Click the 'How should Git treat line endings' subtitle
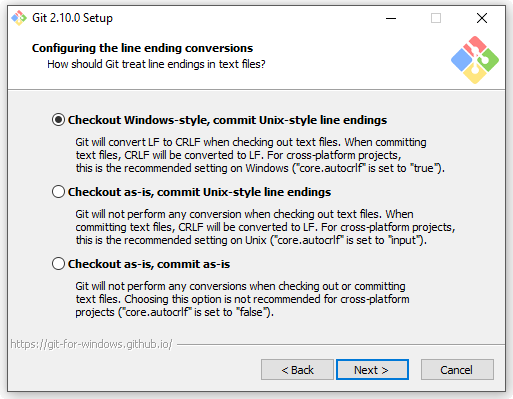513x399 pixels. [x=156, y=64]
